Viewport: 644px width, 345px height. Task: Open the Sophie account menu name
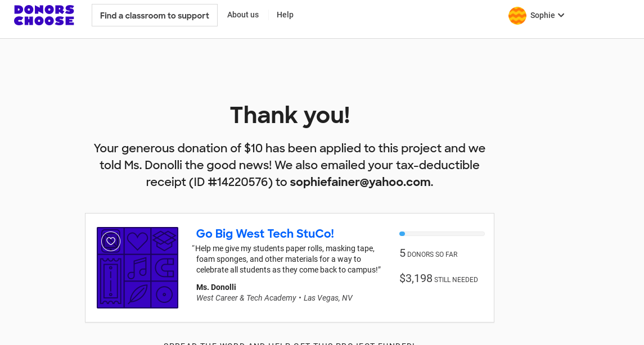[x=542, y=16]
